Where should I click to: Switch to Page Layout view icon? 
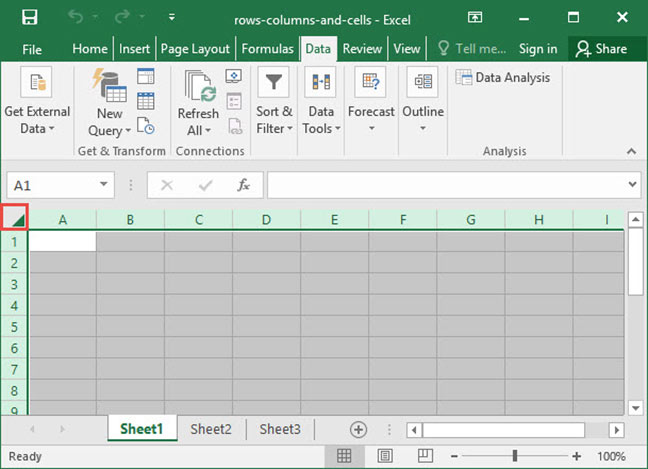385,456
